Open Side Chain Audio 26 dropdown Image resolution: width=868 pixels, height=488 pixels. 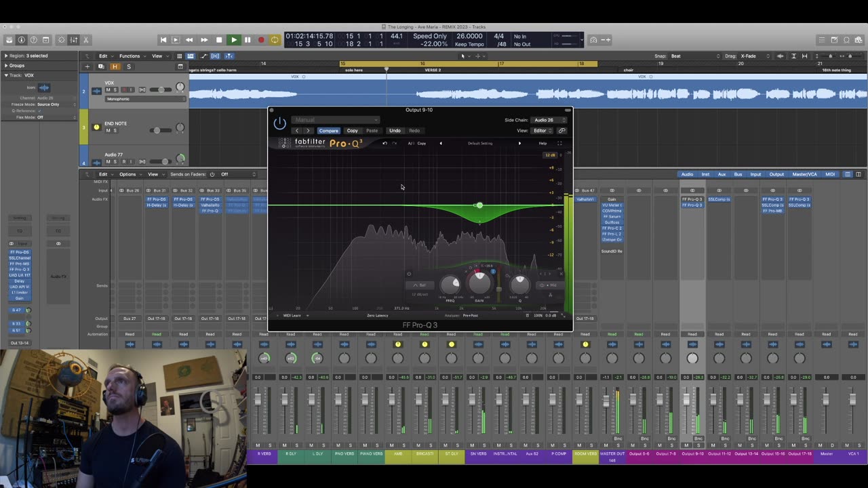point(550,120)
